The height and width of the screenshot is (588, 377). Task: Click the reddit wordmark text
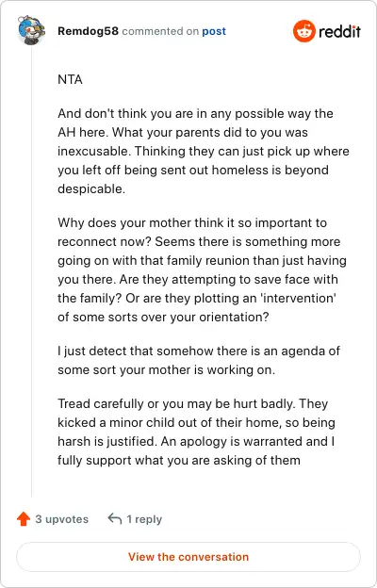point(339,31)
